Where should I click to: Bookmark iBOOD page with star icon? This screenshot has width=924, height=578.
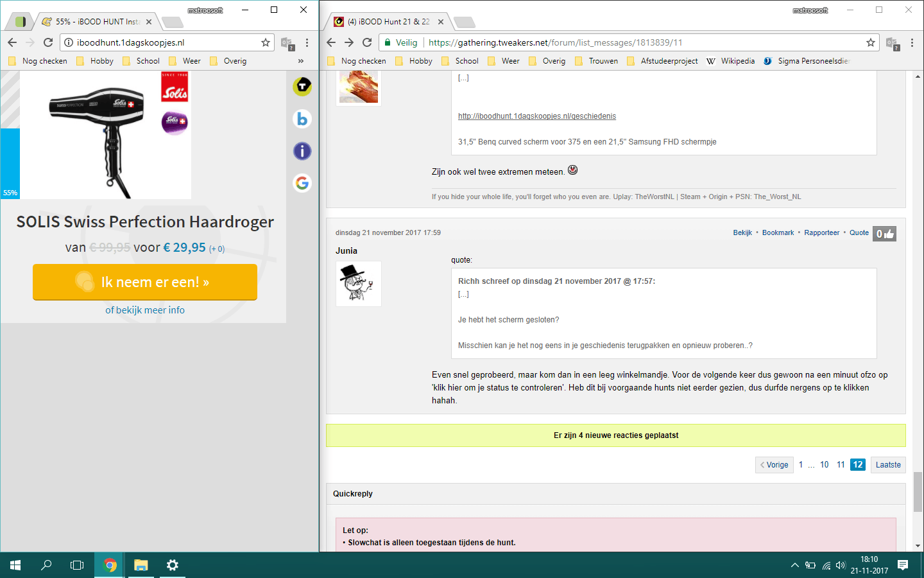pos(266,42)
